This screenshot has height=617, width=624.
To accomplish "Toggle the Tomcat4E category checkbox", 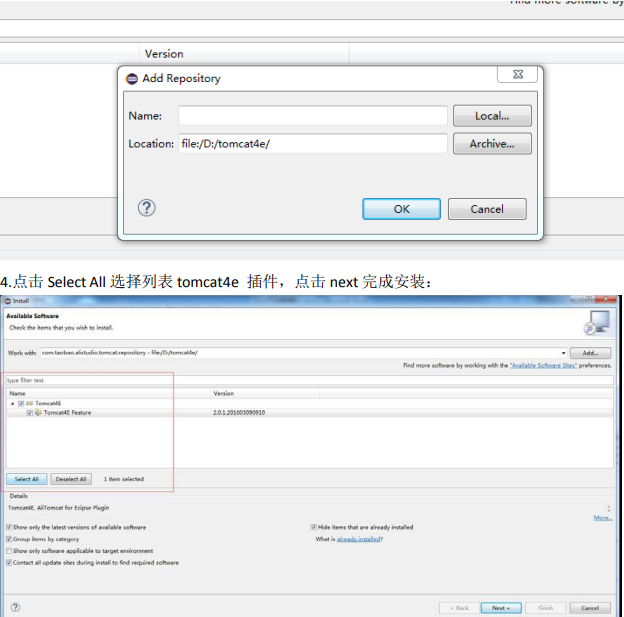I will (x=21, y=404).
